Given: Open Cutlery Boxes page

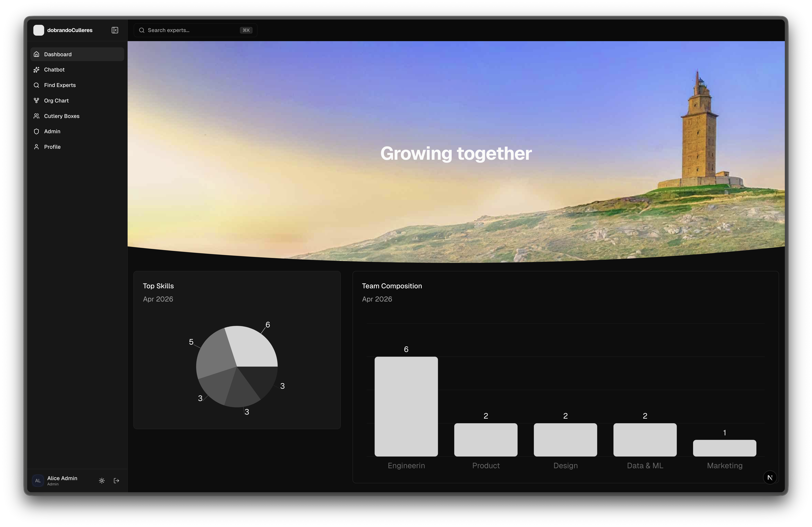Looking at the screenshot, I should tap(61, 116).
